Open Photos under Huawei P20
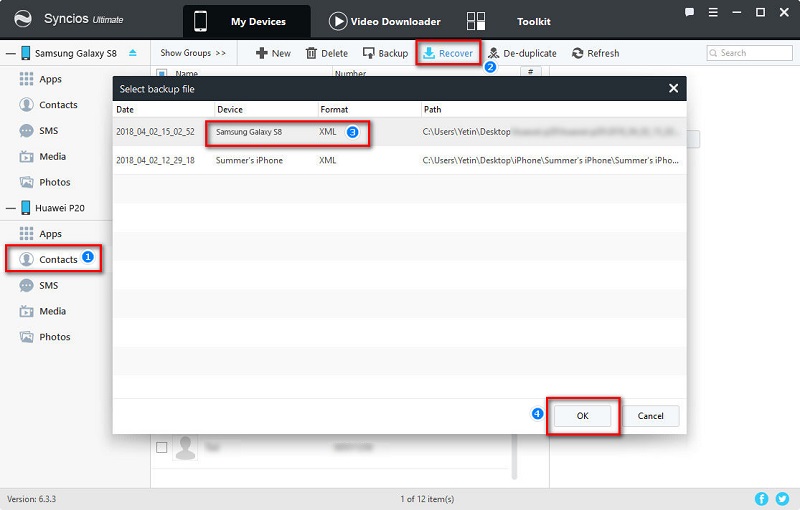 point(45,337)
